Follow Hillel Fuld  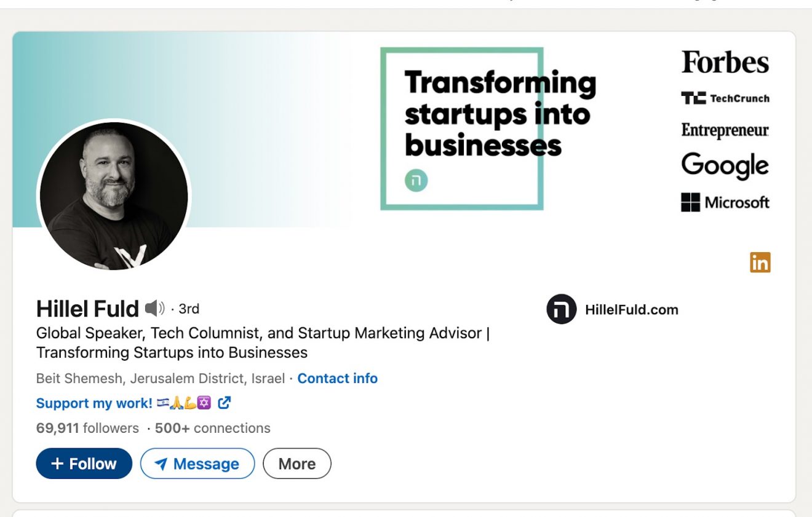[x=84, y=464]
